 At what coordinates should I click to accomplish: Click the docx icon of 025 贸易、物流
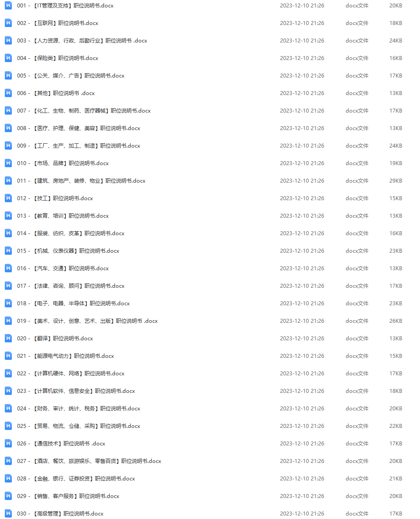(8, 426)
